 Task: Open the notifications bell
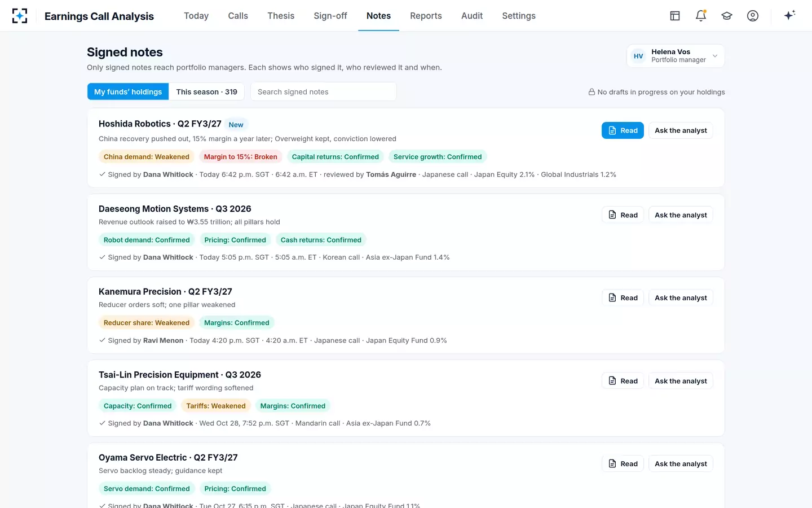click(701, 16)
